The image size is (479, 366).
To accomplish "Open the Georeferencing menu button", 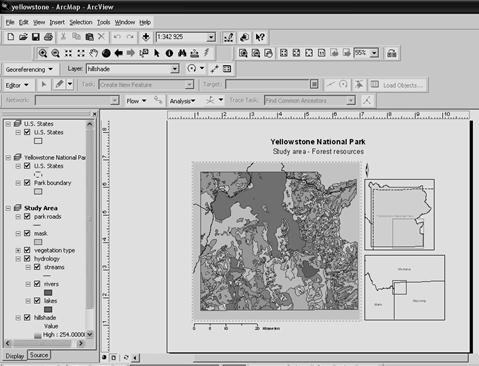I will pyautogui.click(x=29, y=69).
